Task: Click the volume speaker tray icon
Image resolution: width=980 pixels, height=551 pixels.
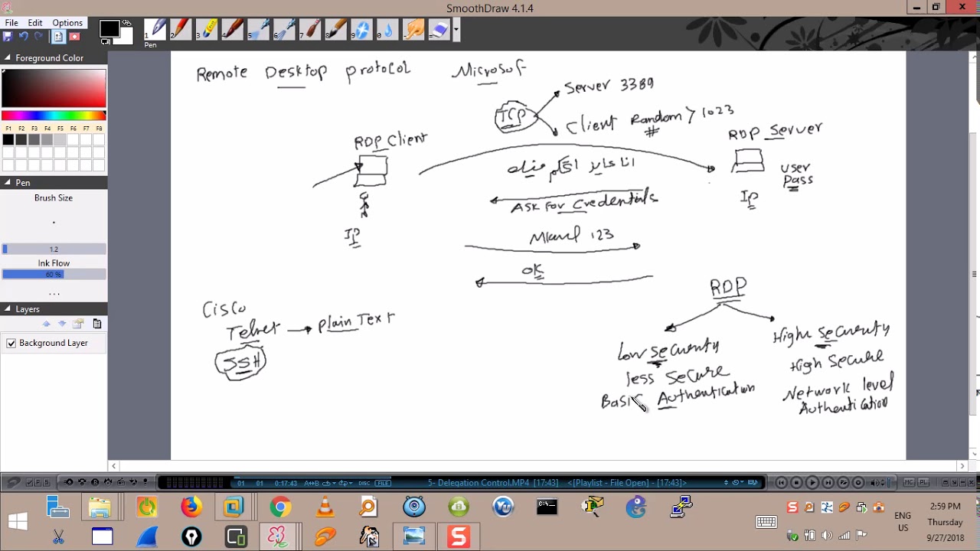Action: [x=826, y=536]
